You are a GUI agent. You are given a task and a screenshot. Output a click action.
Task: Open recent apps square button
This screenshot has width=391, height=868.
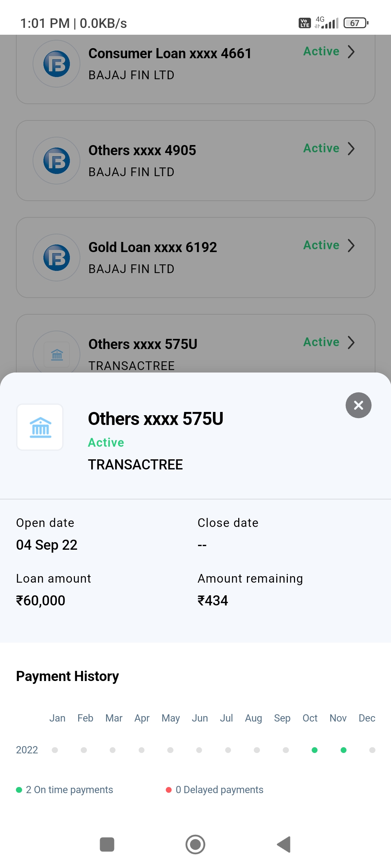pyautogui.click(x=107, y=844)
